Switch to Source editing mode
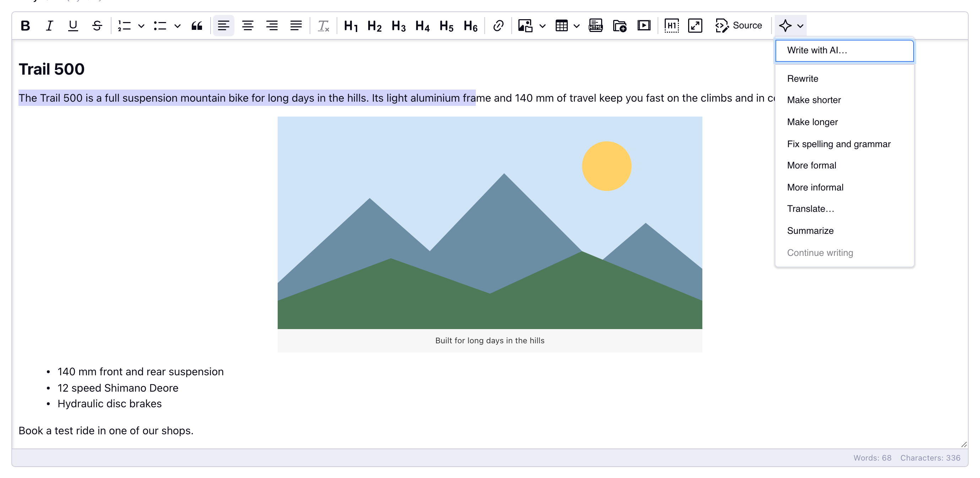The image size is (980, 478). tap(738, 26)
